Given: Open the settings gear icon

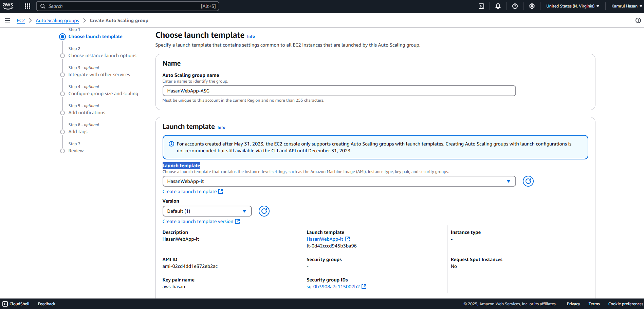Looking at the screenshot, I should click(532, 6).
